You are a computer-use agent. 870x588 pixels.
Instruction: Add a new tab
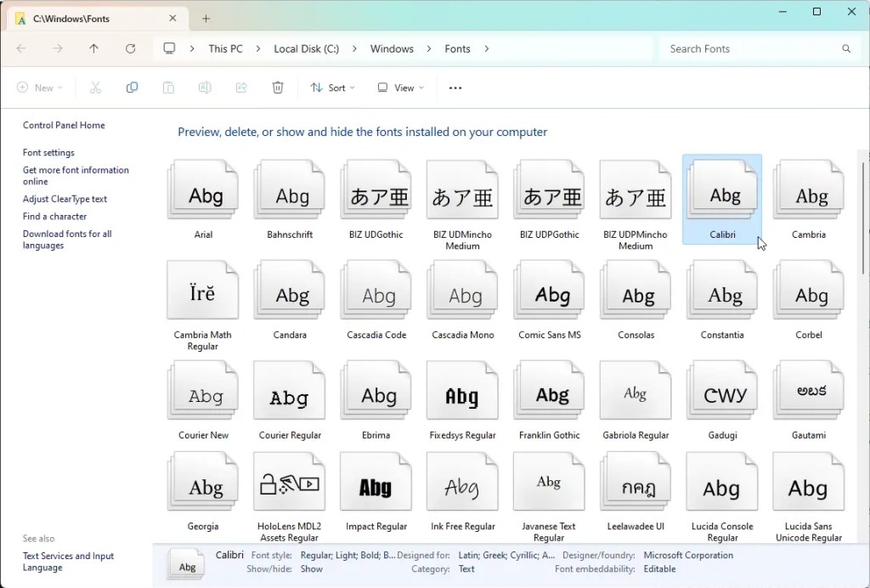pos(206,19)
